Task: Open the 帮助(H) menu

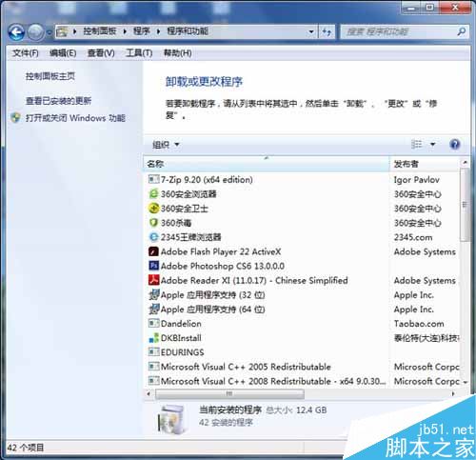Action: point(177,53)
